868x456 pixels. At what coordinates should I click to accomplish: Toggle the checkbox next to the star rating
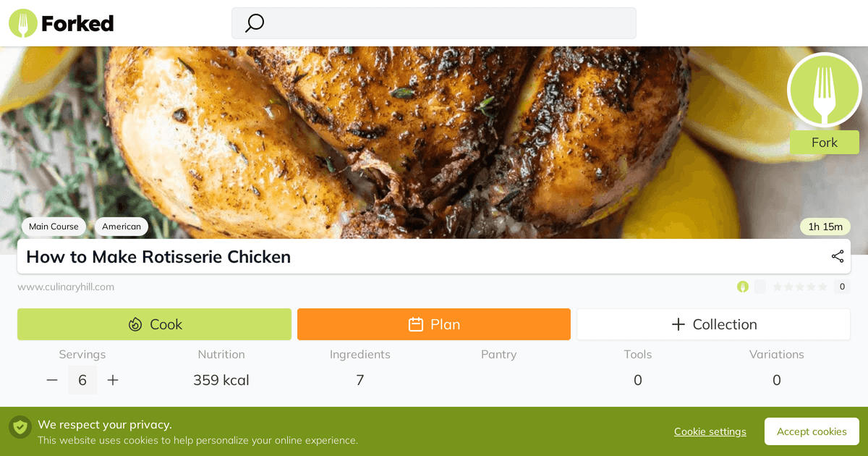click(760, 286)
